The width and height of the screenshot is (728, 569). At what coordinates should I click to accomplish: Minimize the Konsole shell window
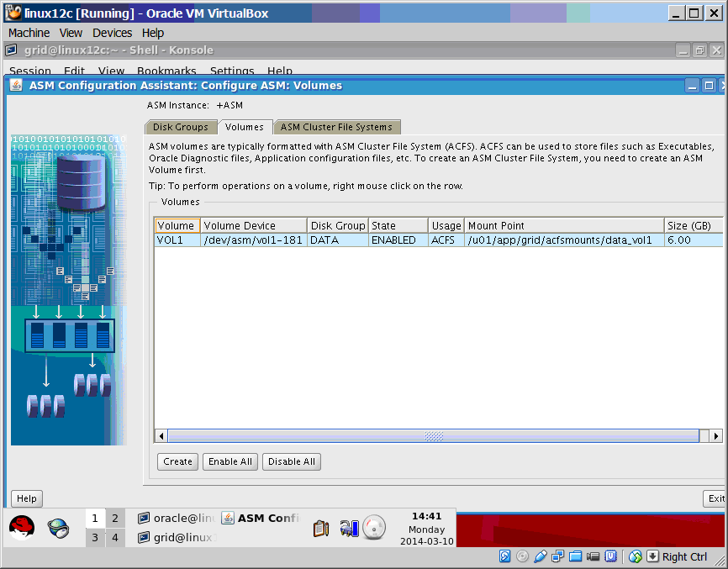click(683, 50)
